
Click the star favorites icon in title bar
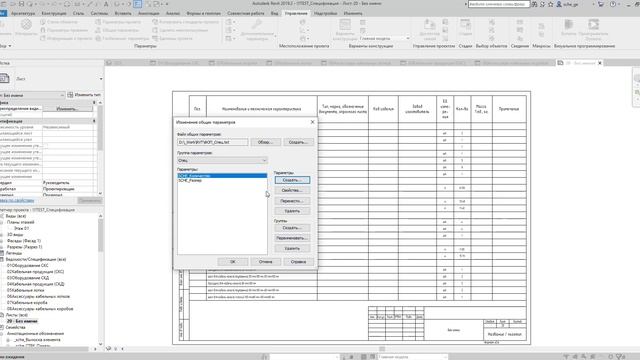[551, 4]
